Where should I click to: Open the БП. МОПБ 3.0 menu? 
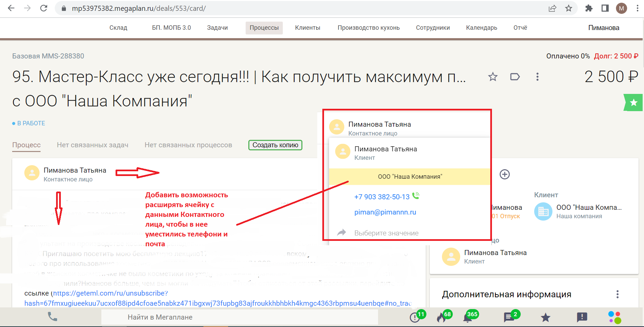click(171, 28)
